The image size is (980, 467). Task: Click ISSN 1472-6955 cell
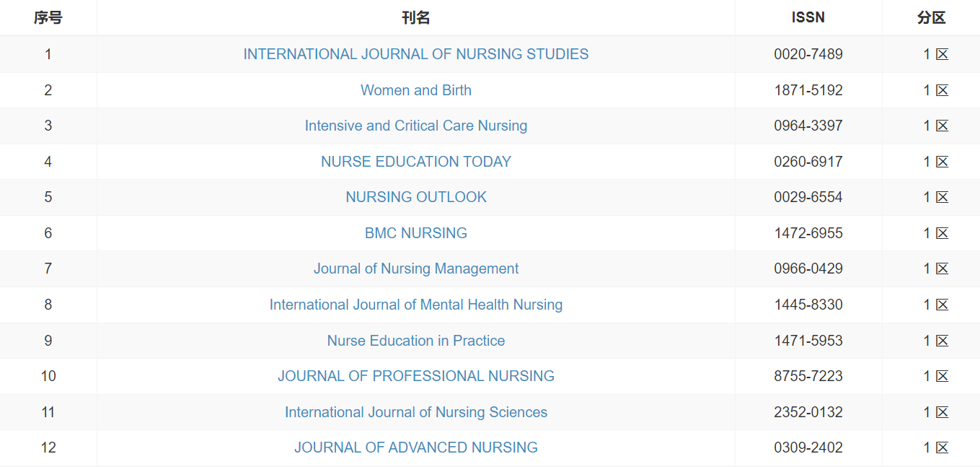point(808,233)
